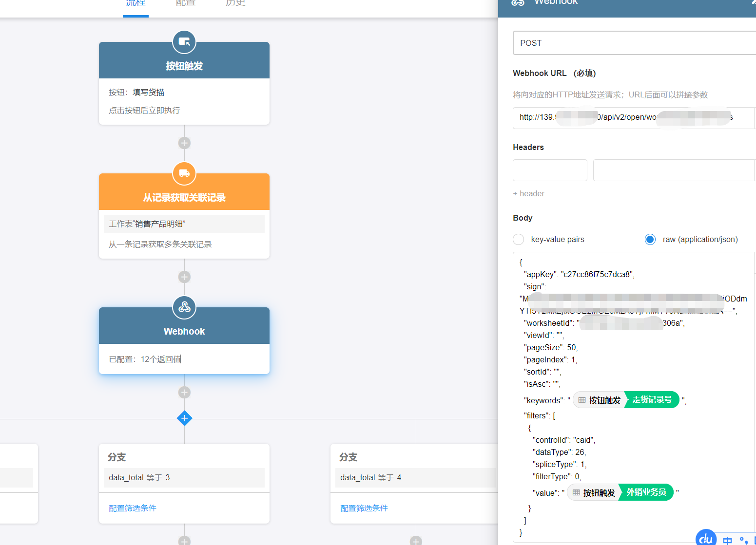Click the plus circle directly below the Webhook node
This screenshot has width=756, height=545.
coord(184,393)
